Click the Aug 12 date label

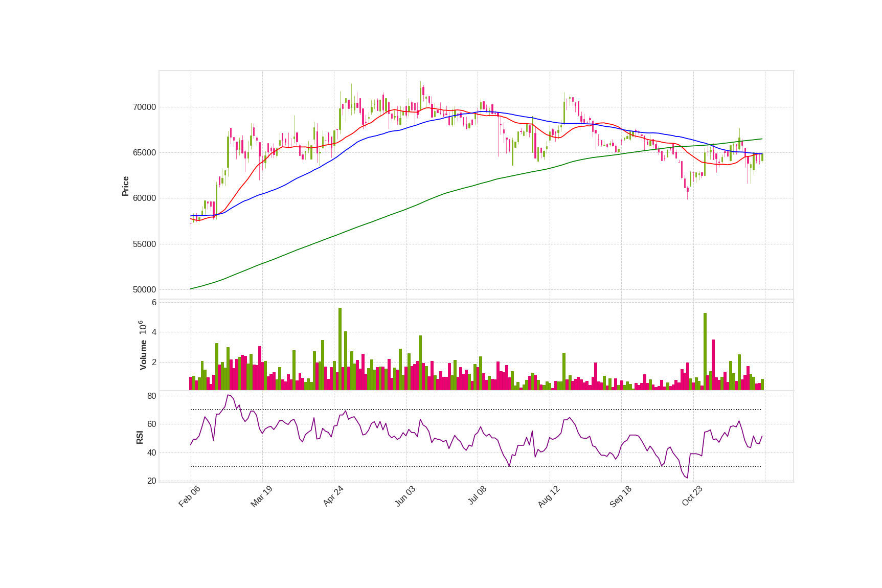coord(549,496)
